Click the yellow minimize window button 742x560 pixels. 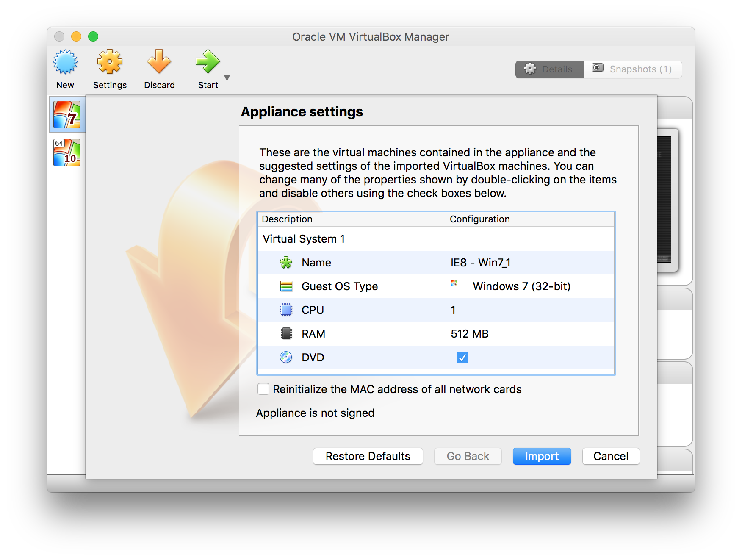76,36
